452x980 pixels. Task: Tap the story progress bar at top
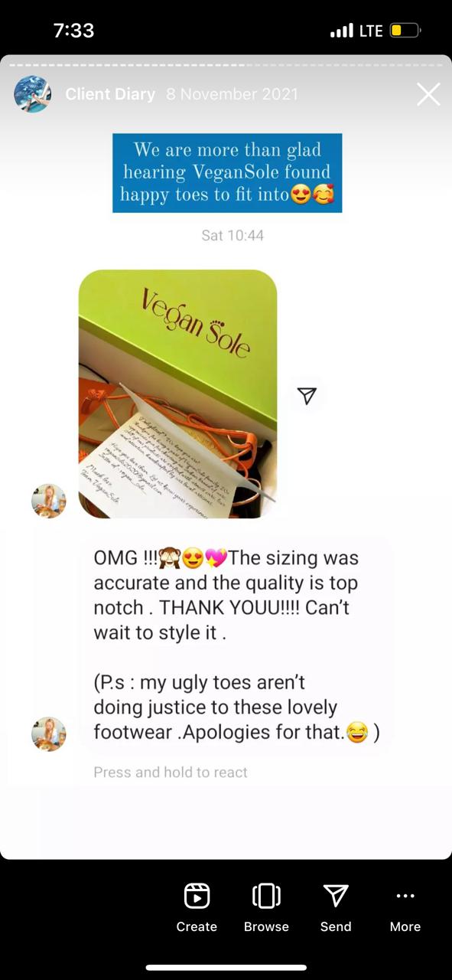(226, 64)
